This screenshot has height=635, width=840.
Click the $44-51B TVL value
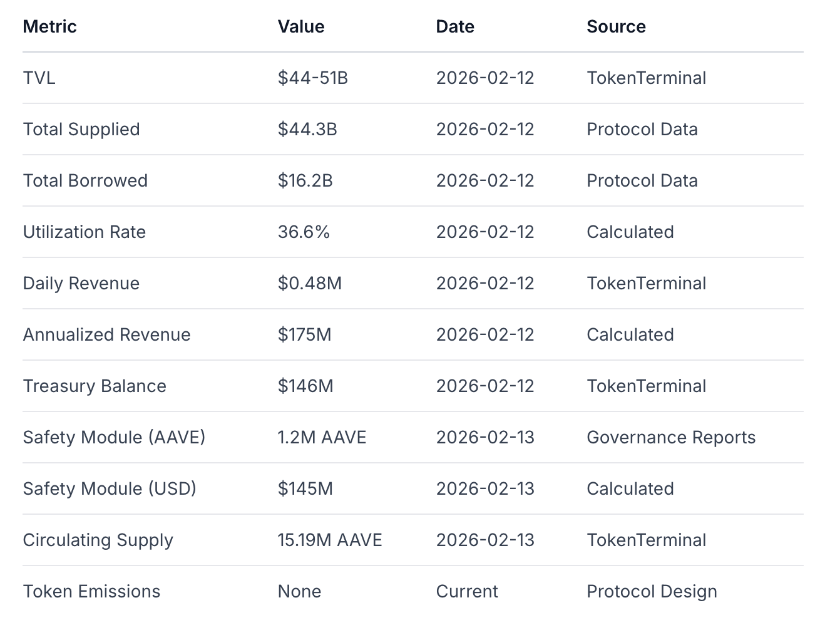coord(312,78)
